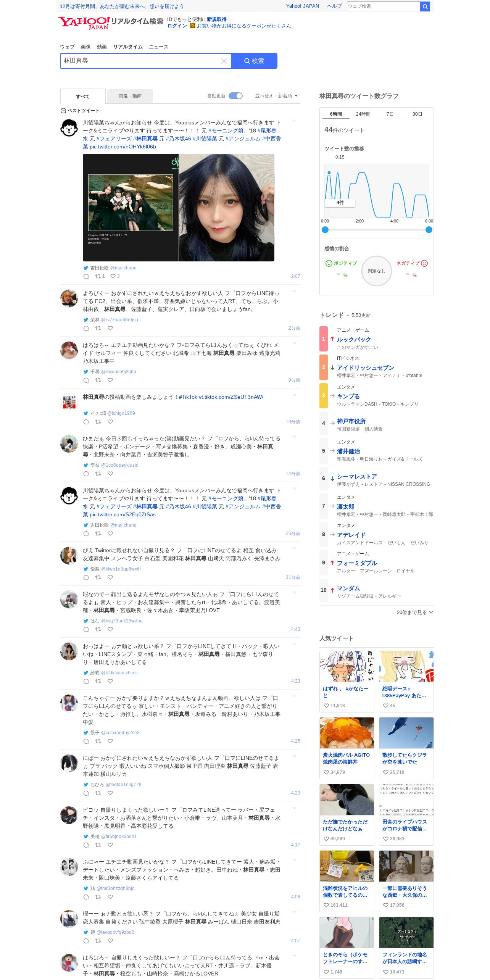This screenshot has width=490, height=980.
Task: Expand the chevron menu on the @ewuoiib9j3ljbb tweet
Action: [294, 343]
